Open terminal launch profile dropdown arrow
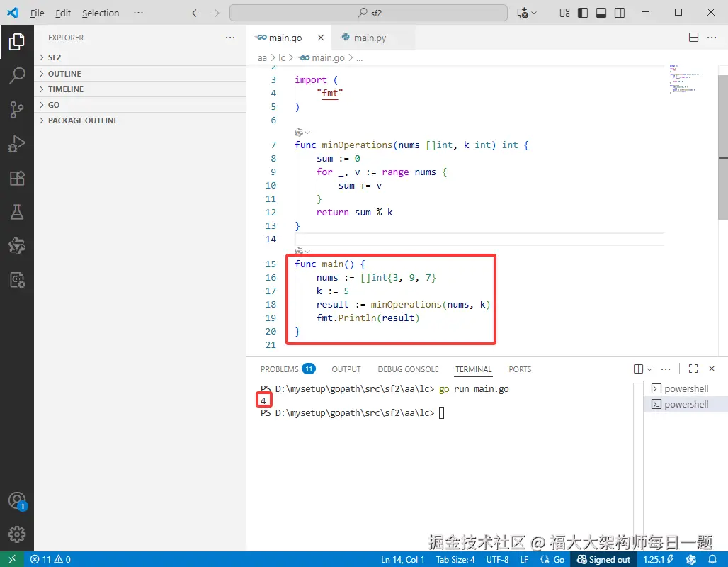 pyautogui.click(x=649, y=369)
